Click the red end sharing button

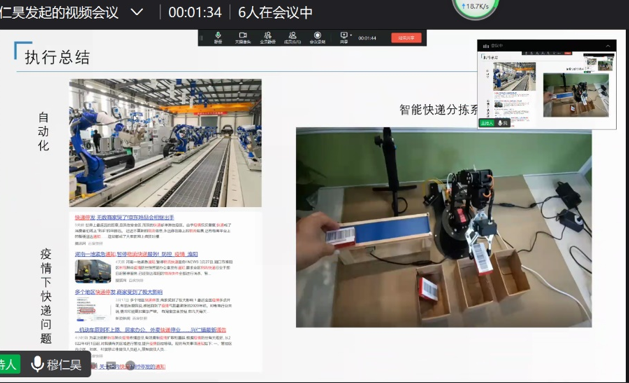(x=406, y=38)
